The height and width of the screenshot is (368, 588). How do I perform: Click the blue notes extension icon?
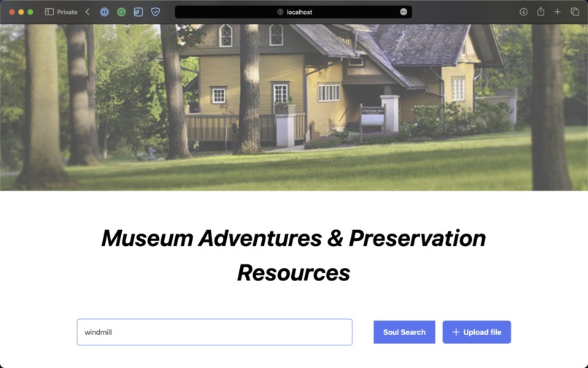139,12
